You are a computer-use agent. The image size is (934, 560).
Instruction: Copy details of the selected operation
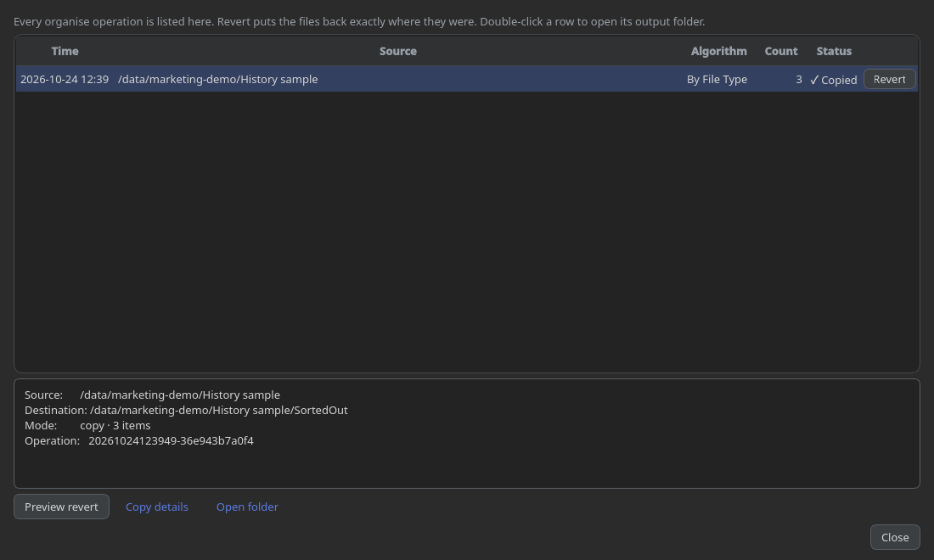(157, 507)
